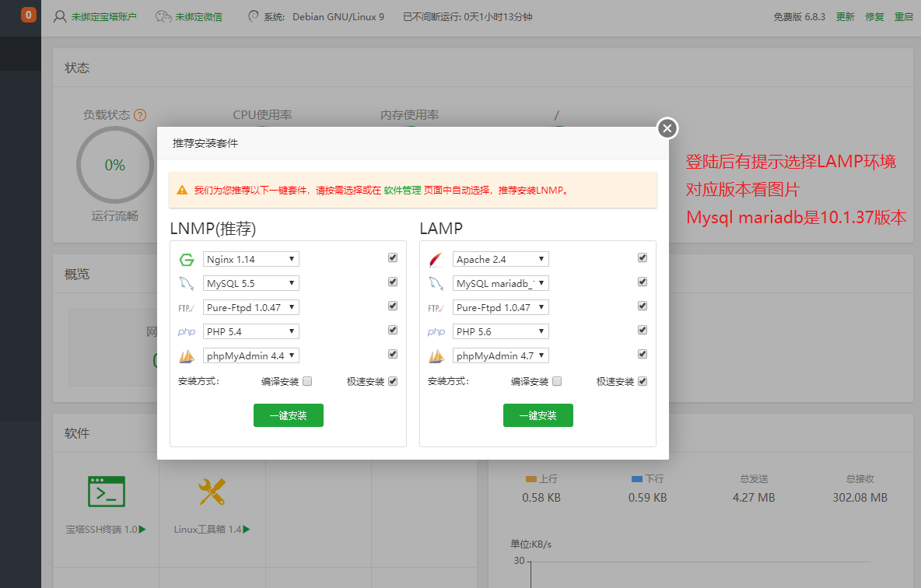Uncheck LNMP Pure-Ftpd checkbox

(393, 306)
